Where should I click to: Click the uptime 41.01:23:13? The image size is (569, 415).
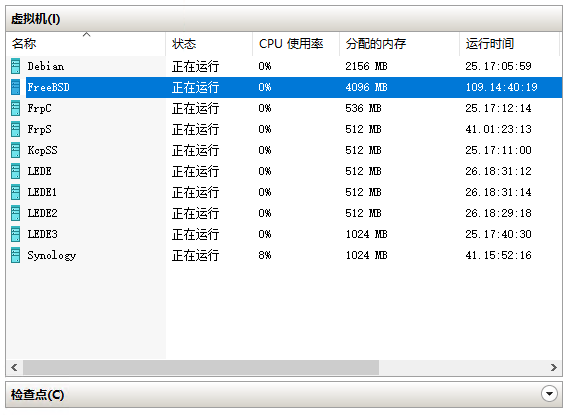click(499, 130)
